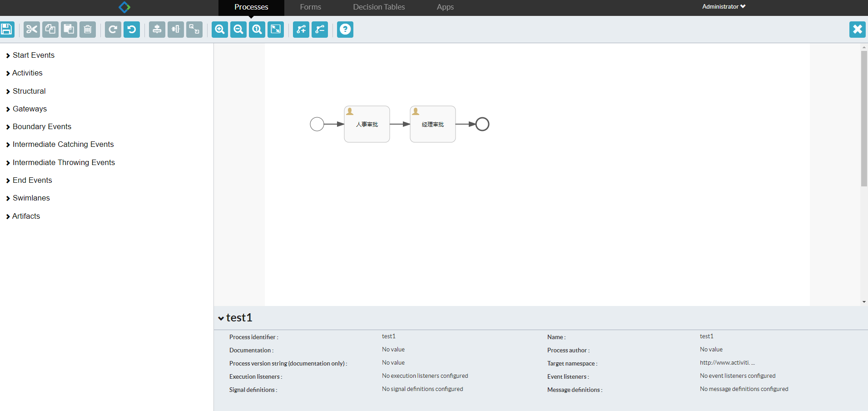Expand the Artifacts palette group

(23, 216)
